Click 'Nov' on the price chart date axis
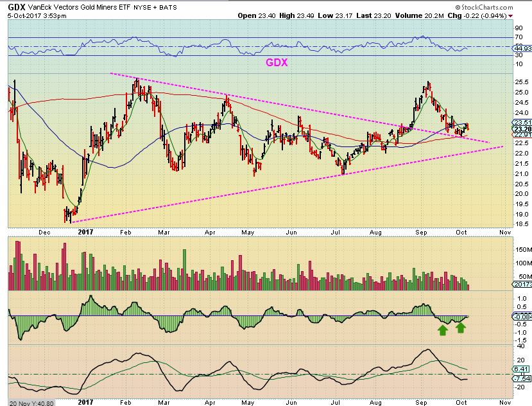This screenshot has width=532, height=406. (x=505, y=233)
